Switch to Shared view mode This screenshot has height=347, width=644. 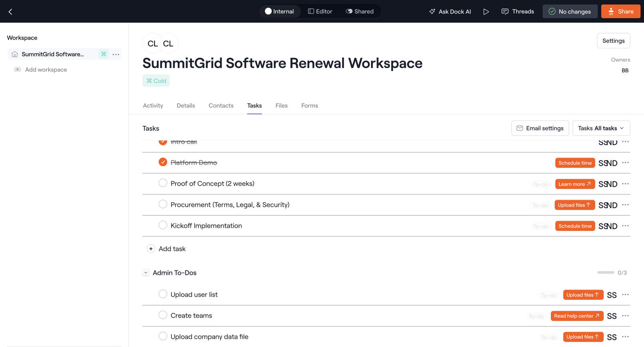coord(359,12)
